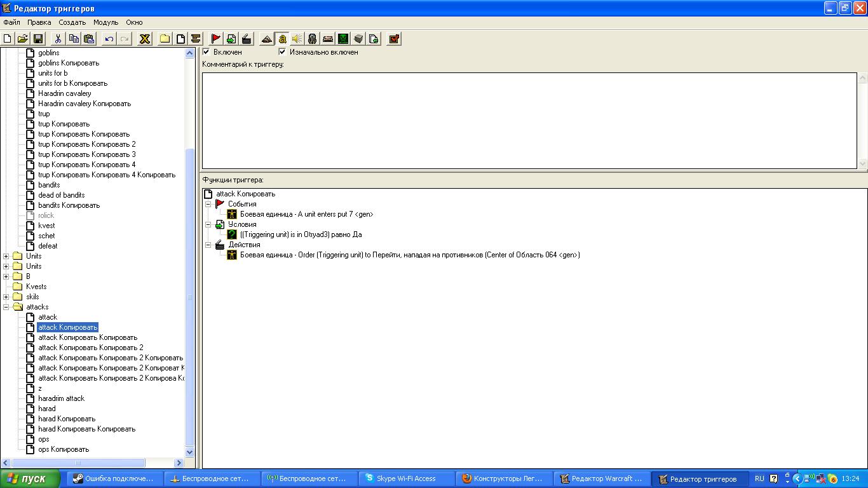Click the Copy toolbar icon
This screenshot has height=488, width=868.
tap(74, 39)
